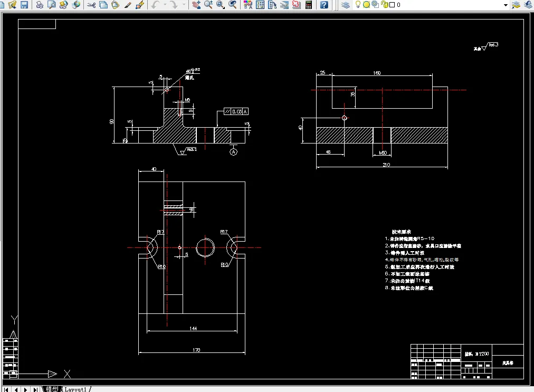Click the Redo arrow
Image resolution: width=534 pixels, height=392 pixels.
pos(174,5)
